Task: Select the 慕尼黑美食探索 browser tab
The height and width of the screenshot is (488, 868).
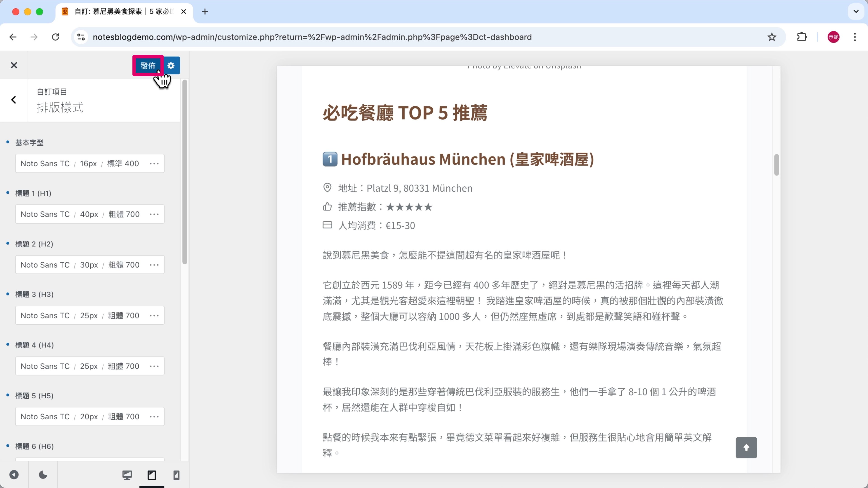Action: (123, 12)
